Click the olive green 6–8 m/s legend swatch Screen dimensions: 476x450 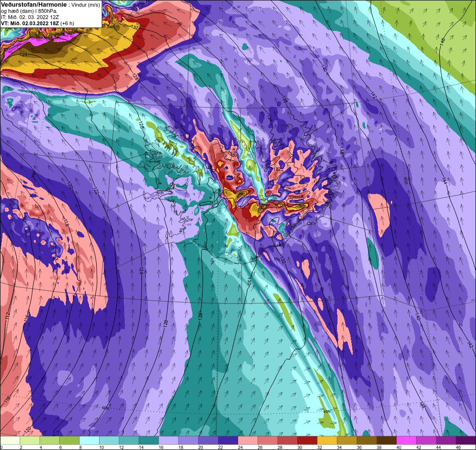(x=69, y=440)
